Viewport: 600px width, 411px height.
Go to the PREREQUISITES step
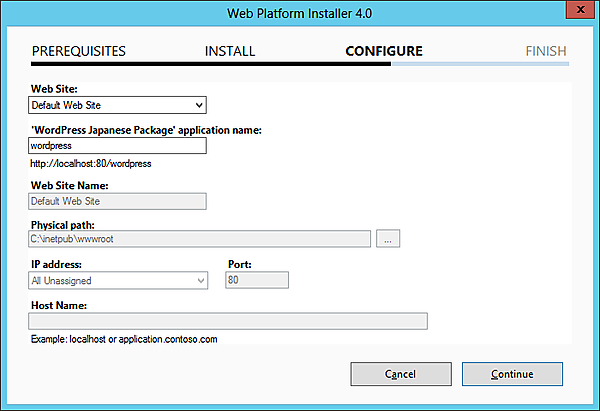pos(80,51)
